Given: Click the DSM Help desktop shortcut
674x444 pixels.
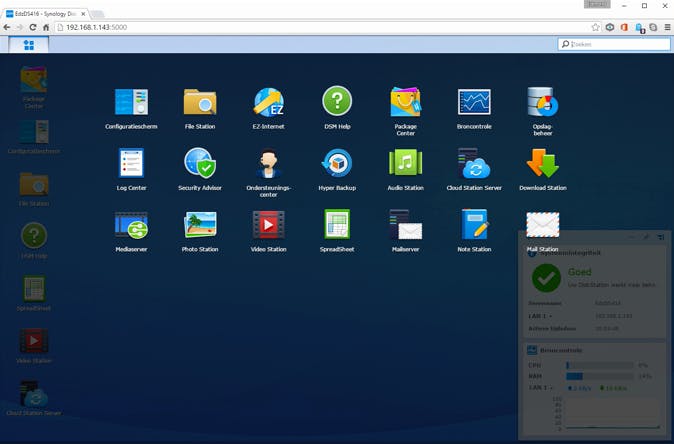Looking at the screenshot, I should 34,236.
